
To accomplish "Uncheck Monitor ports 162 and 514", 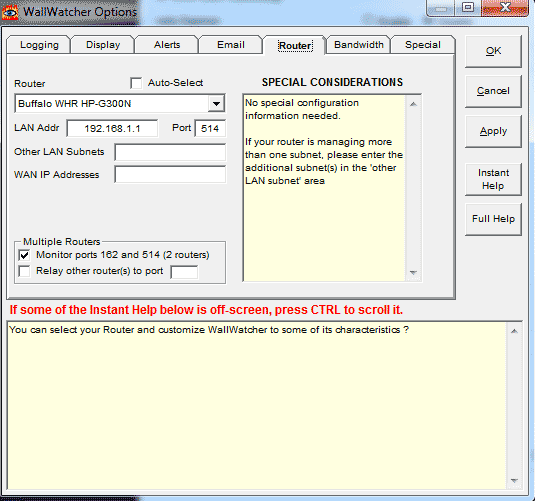I will coord(25,255).
